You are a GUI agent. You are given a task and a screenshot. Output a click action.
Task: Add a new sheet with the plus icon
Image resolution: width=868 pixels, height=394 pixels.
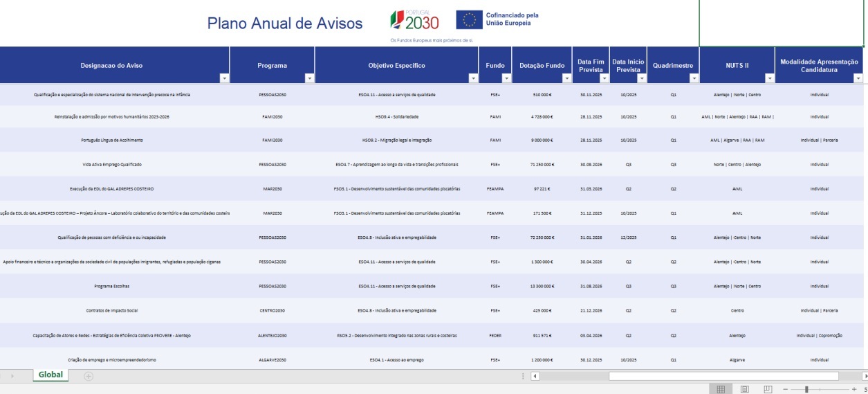pos(89,375)
